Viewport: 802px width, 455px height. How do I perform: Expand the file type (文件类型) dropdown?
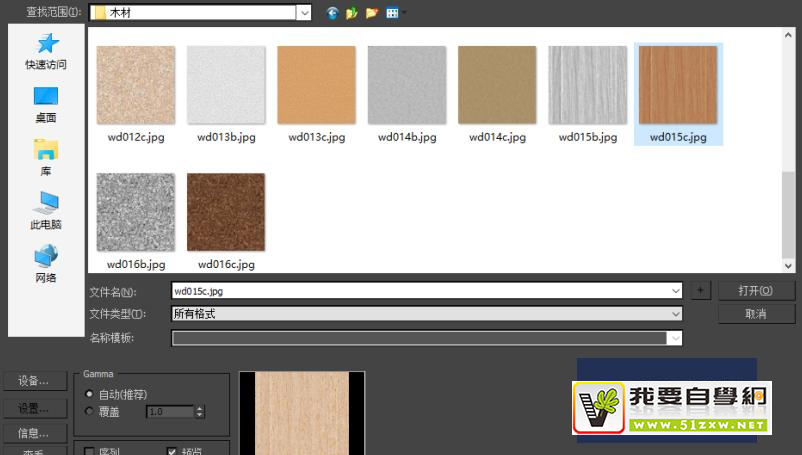[676, 314]
